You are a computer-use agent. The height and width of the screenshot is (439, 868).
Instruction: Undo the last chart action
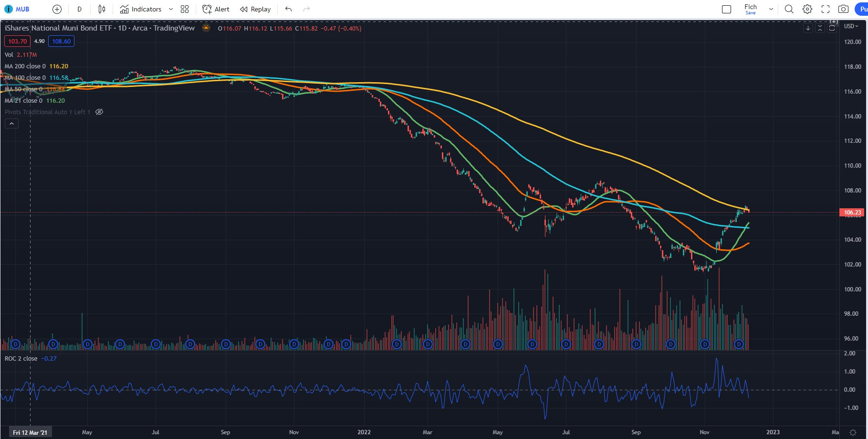288,9
